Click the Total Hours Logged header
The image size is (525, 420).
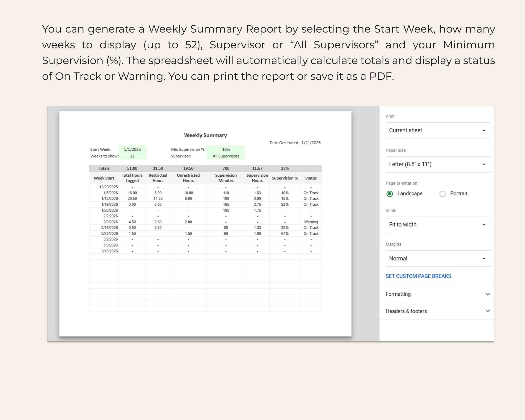(132, 178)
